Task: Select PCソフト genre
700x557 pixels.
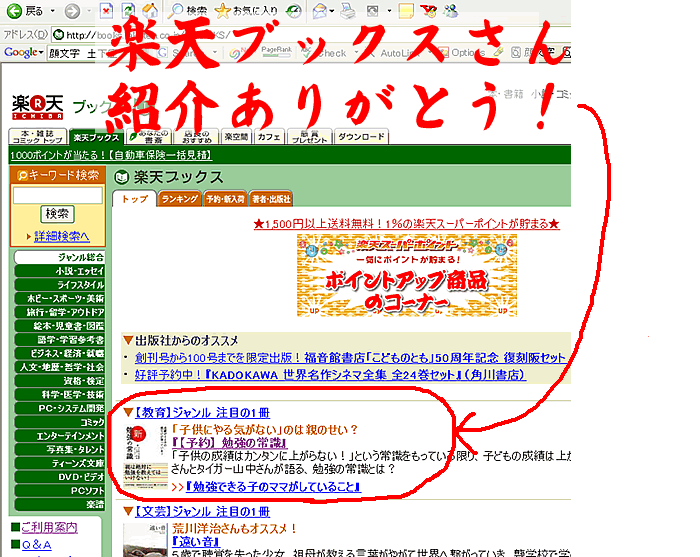Action: [x=59, y=491]
